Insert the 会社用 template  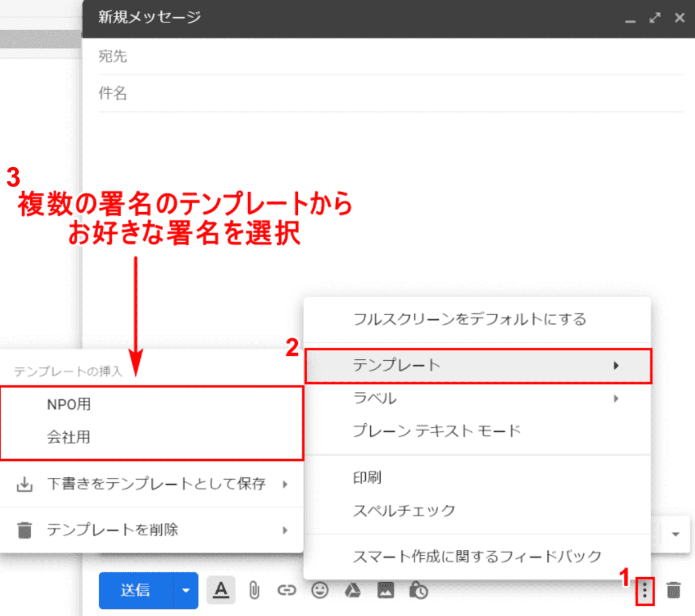pyautogui.click(x=151, y=437)
